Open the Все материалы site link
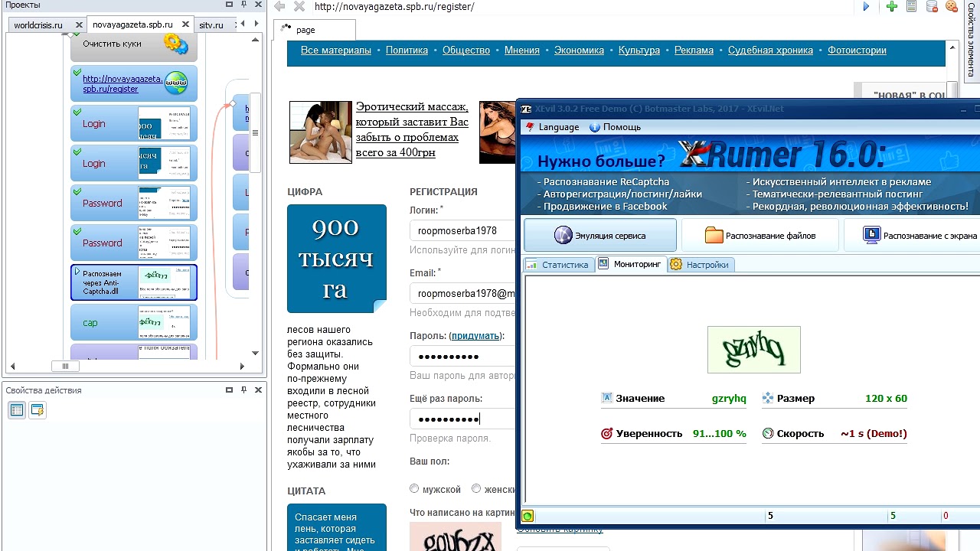This screenshot has width=980, height=551. pyautogui.click(x=336, y=51)
